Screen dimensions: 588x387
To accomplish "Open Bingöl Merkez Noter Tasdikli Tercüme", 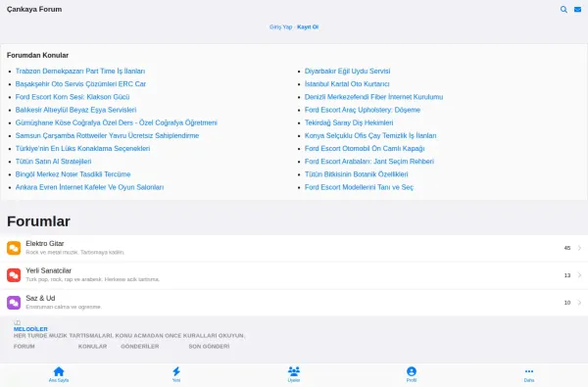I will click(73, 174).
